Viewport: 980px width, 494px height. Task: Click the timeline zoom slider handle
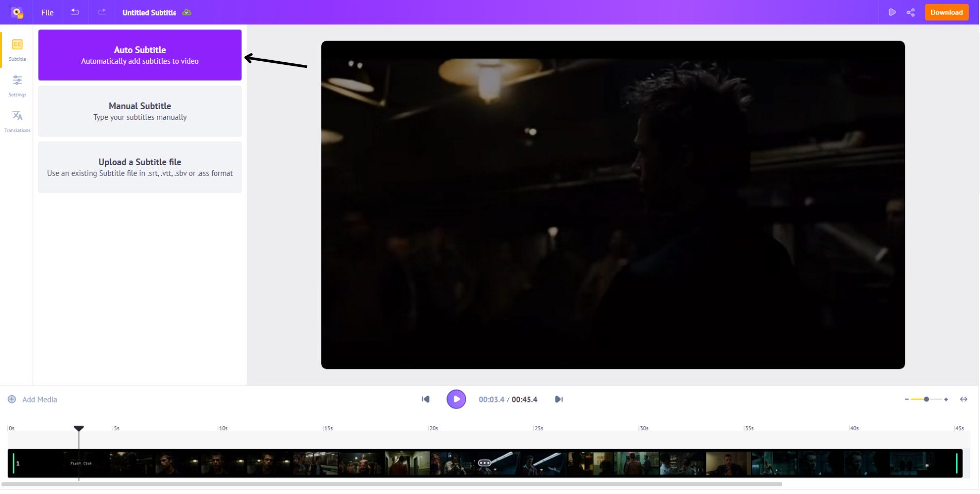pos(926,399)
